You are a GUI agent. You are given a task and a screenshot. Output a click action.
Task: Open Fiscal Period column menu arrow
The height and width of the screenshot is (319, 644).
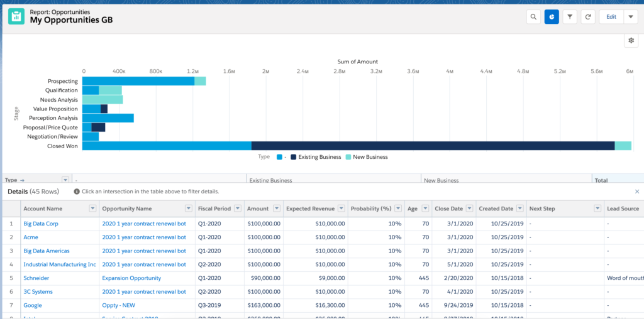[x=237, y=208]
